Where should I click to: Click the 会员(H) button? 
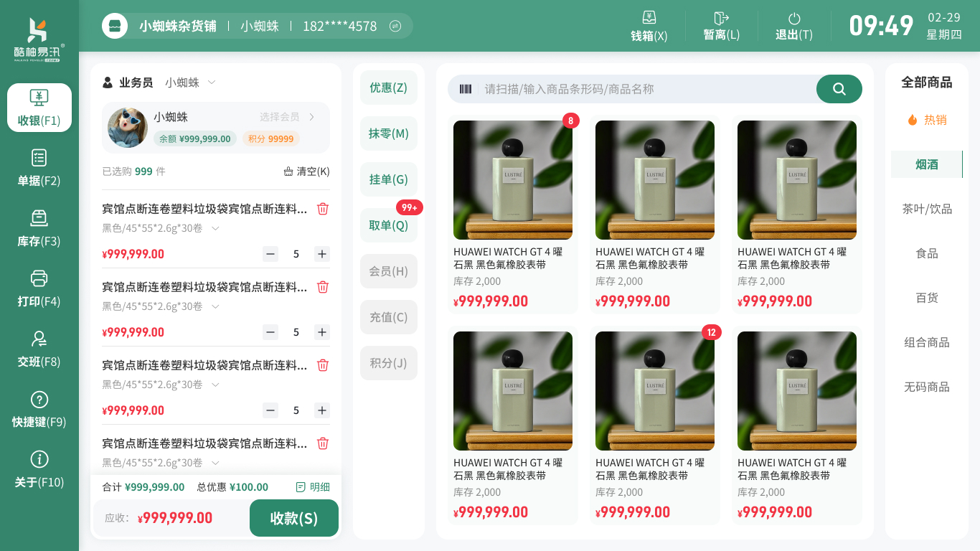pos(389,271)
